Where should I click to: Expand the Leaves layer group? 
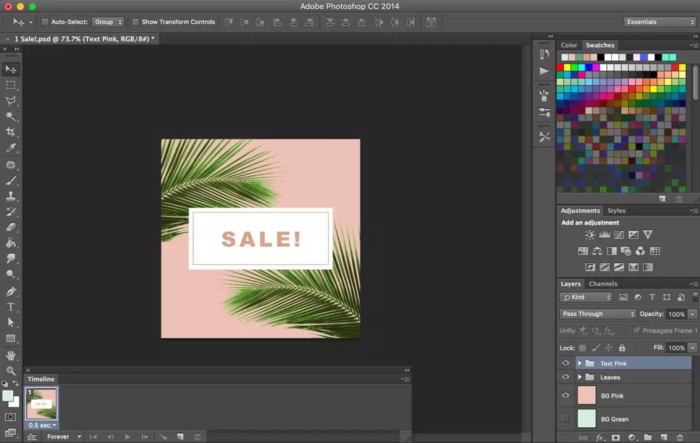[579, 377]
